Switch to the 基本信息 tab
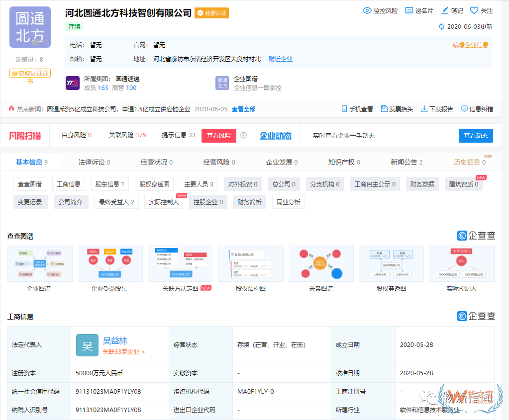The height and width of the screenshot is (420, 509). click(32, 162)
